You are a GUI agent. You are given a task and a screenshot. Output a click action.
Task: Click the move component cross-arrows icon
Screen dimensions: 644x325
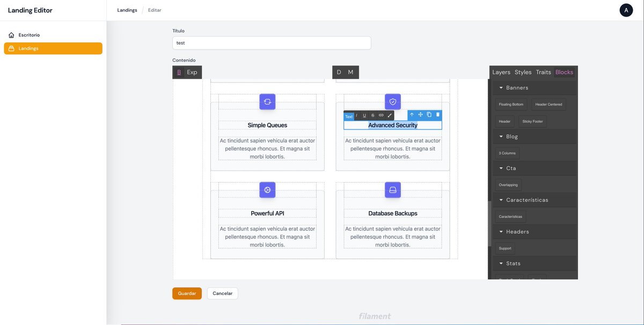pyautogui.click(x=421, y=114)
